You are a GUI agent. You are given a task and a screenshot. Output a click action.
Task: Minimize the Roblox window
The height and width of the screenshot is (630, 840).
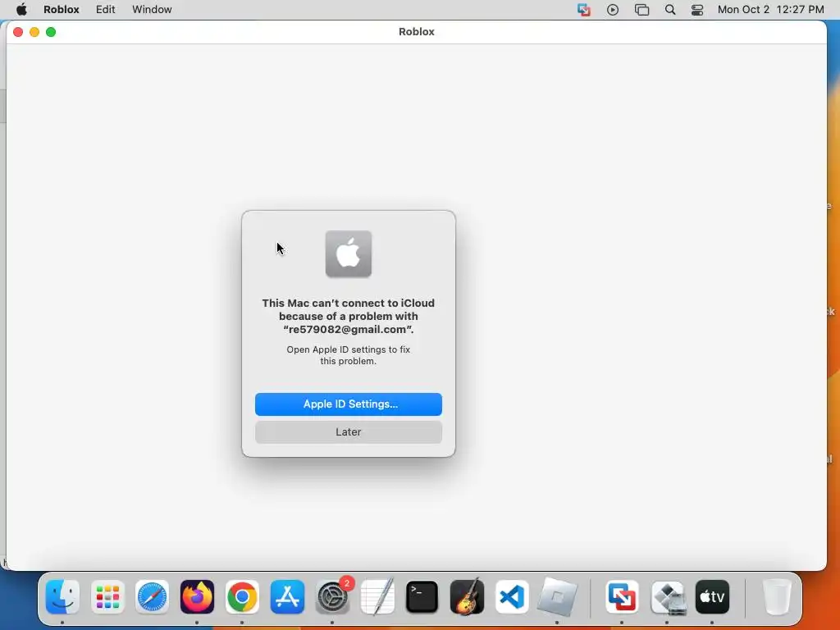34,32
